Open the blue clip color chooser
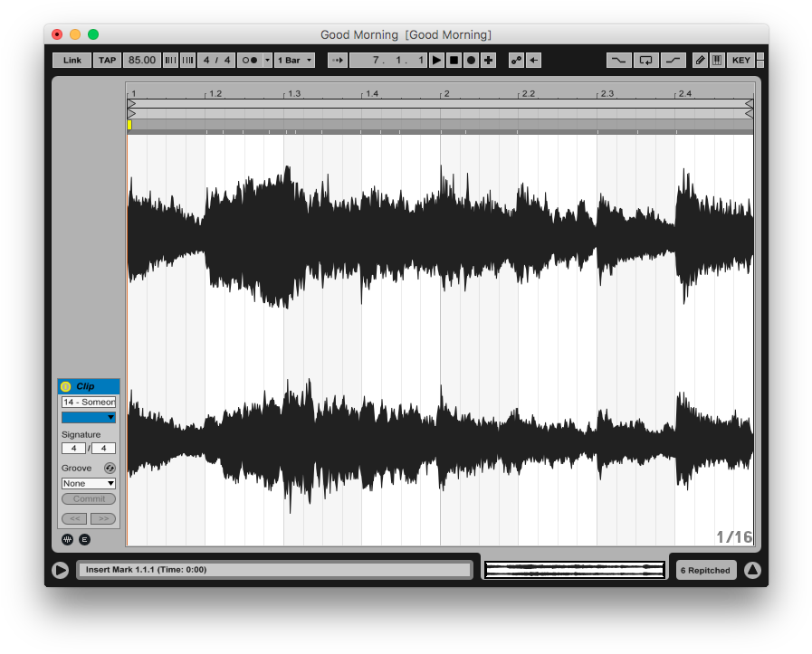 point(89,417)
